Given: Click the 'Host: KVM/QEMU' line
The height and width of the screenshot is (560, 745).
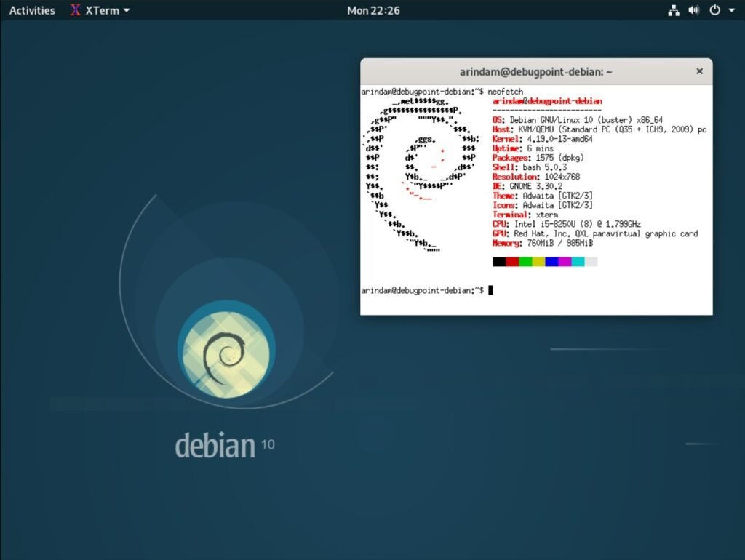Looking at the screenshot, I should click(x=599, y=129).
